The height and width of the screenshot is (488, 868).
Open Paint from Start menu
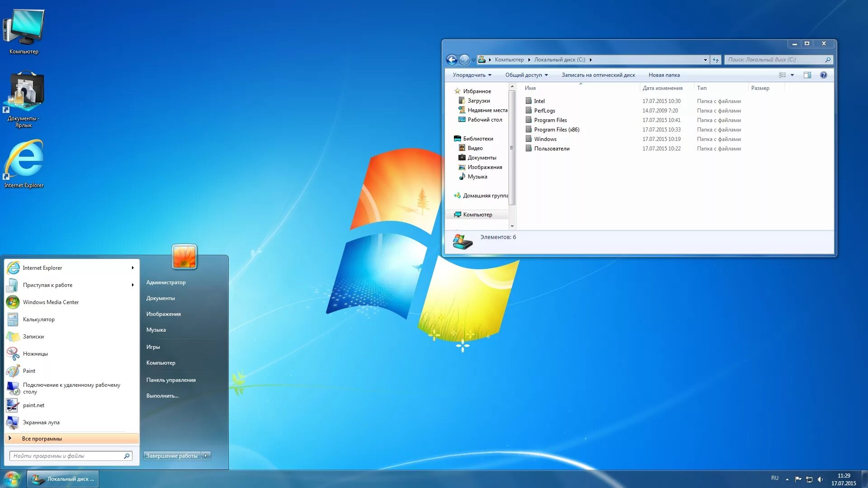pos(29,371)
